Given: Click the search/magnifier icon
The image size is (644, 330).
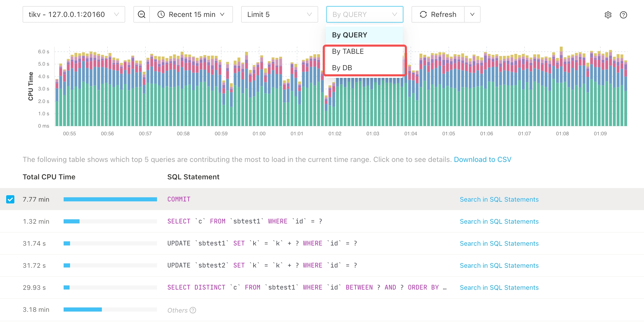Looking at the screenshot, I should pos(142,14).
